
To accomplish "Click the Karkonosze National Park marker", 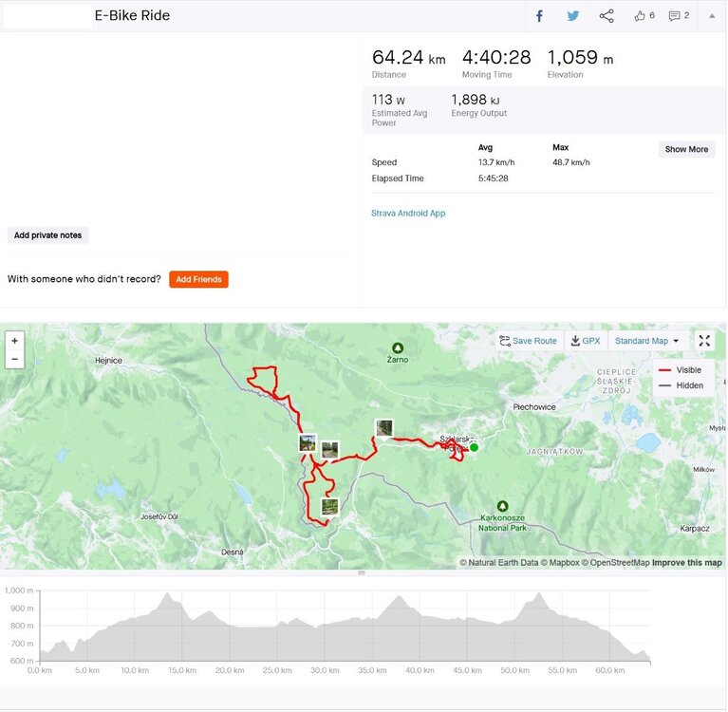I will click(502, 507).
